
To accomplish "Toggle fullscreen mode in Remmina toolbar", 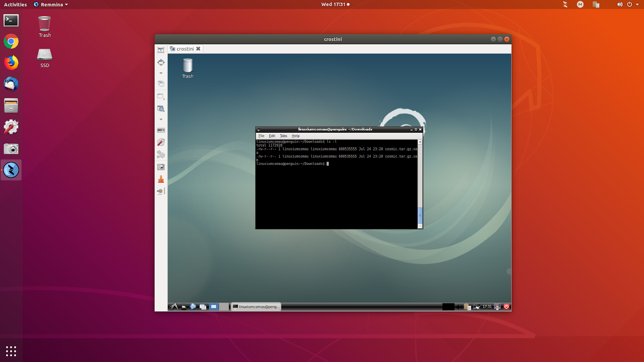I will 161,49.
